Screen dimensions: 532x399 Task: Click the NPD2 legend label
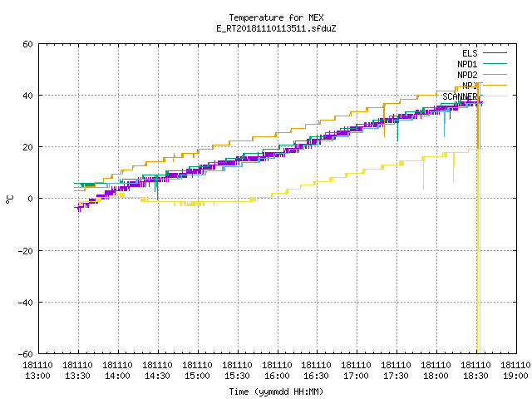[x=467, y=75]
